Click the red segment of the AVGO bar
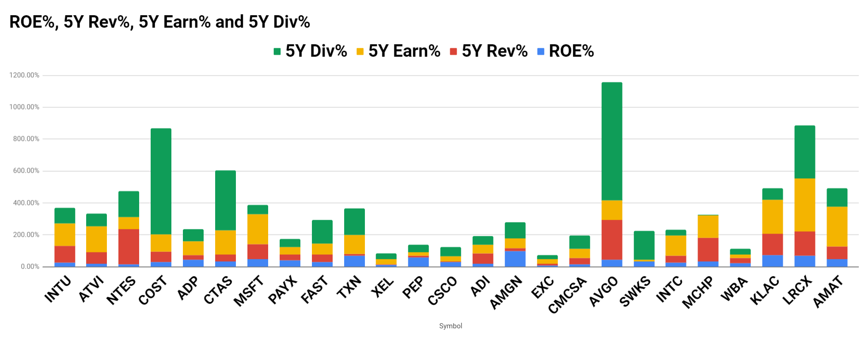This screenshot has width=868, height=338. pyautogui.click(x=612, y=240)
